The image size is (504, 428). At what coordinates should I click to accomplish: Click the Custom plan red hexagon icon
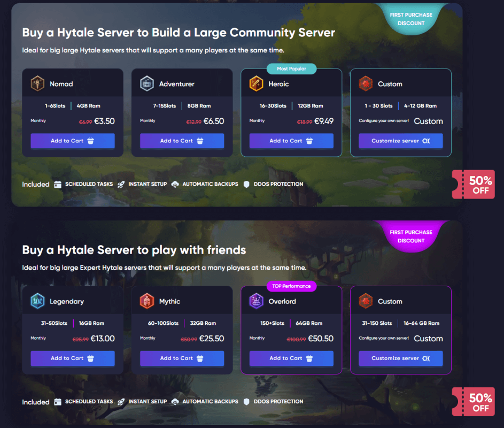[365, 83]
